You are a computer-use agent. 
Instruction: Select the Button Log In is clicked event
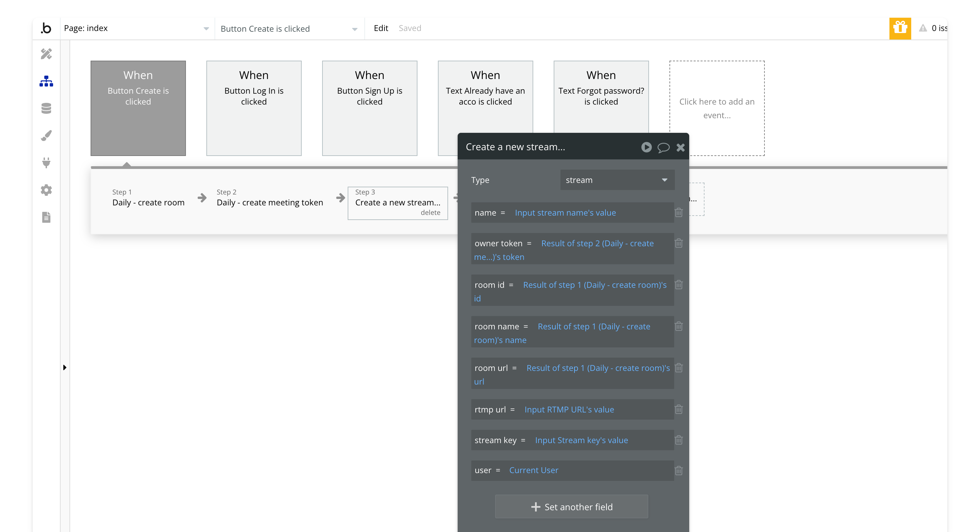coord(254,108)
